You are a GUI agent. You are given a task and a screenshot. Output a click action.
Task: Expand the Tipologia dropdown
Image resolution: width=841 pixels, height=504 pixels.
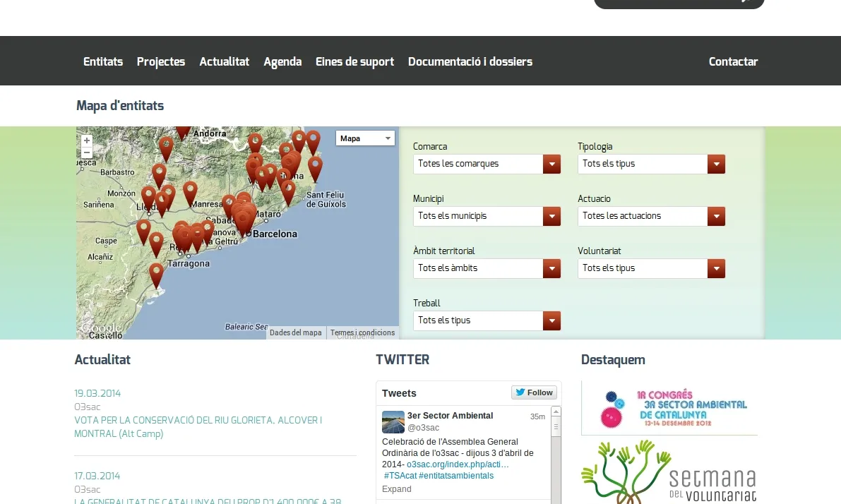coord(651,164)
